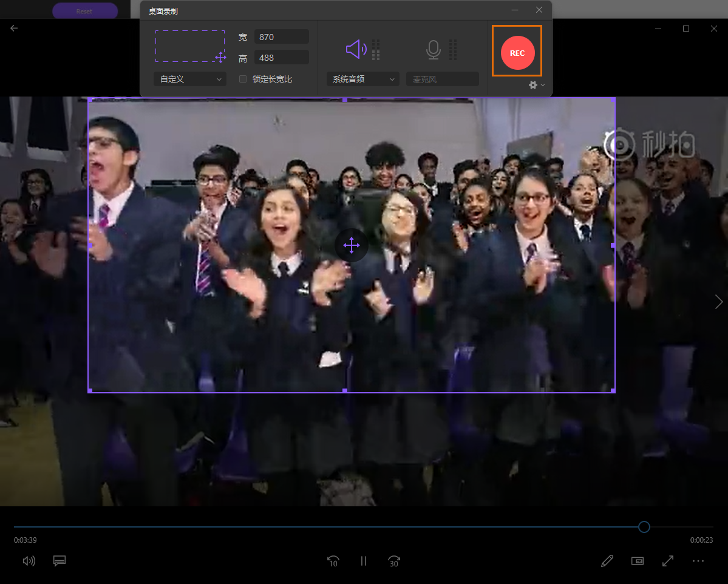The height and width of the screenshot is (584, 728).
Task: Toggle the microphone icon
Action: [x=433, y=50]
